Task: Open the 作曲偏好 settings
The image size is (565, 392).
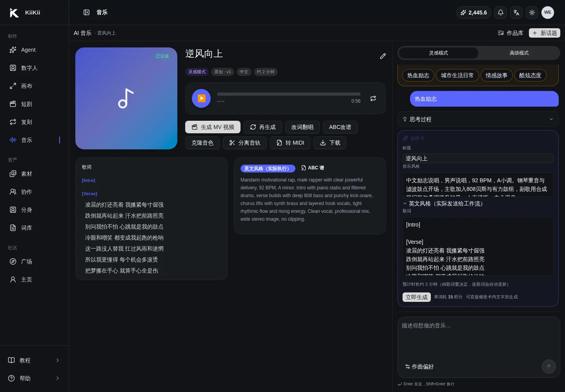Action: point(419,367)
